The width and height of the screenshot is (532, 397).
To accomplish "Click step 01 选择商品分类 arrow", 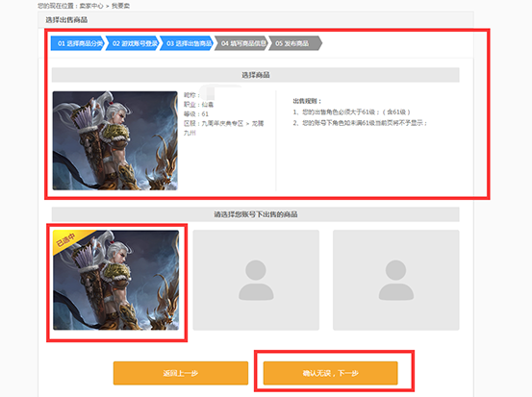I will coord(78,43).
